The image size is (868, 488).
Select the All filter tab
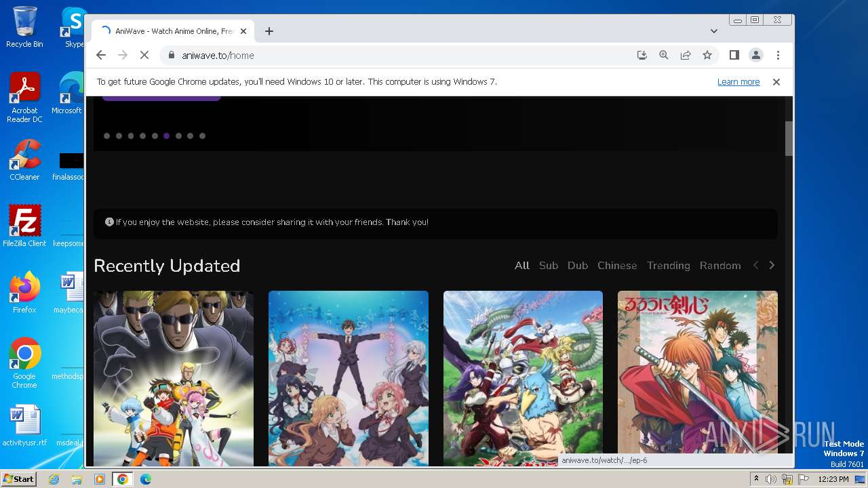click(521, 266)
